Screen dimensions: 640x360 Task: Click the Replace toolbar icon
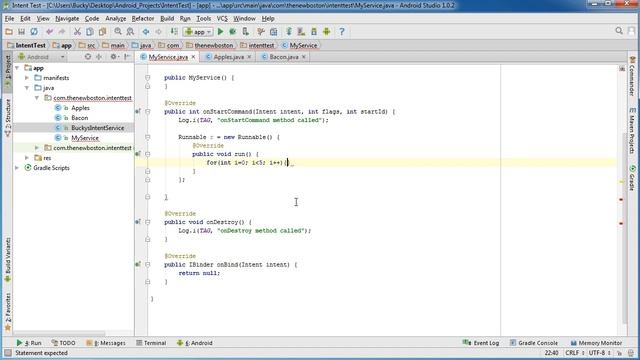(x=130, y=32)
